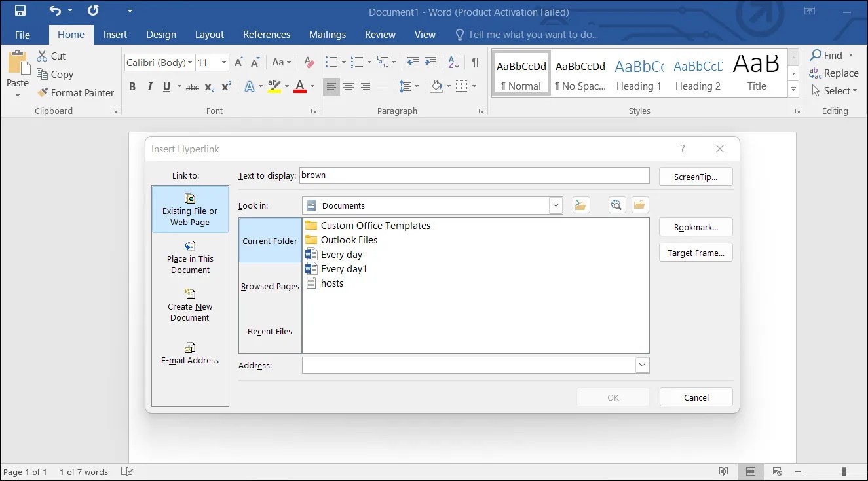This screenshot has height=481, width=868.
Task: Click the Clear All Formatting icon
Action: tap(309, 62)
